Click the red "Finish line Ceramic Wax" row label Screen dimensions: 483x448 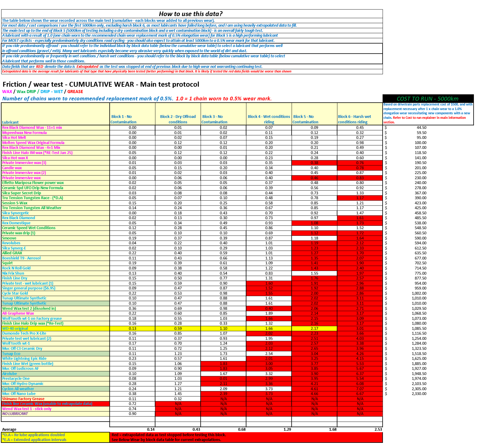pyautogui.click(x=47, y=404)
